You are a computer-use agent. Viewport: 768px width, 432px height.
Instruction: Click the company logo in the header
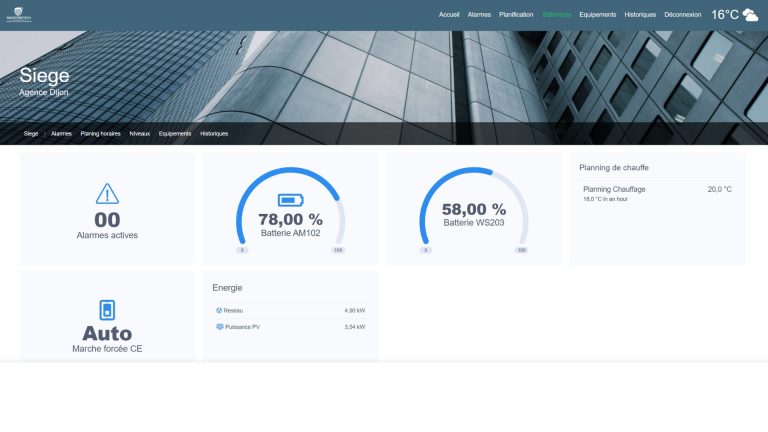tap(19, 15)
